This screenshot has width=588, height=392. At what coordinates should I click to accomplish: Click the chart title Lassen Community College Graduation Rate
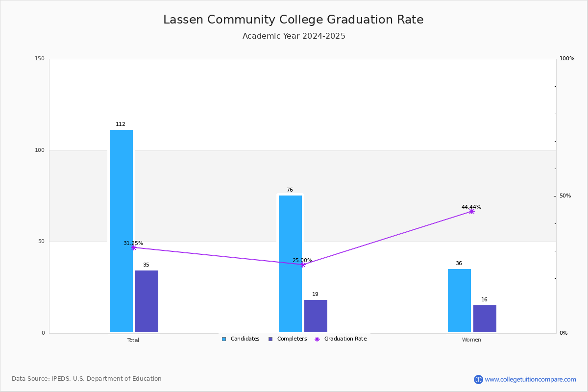coord(294,20)
